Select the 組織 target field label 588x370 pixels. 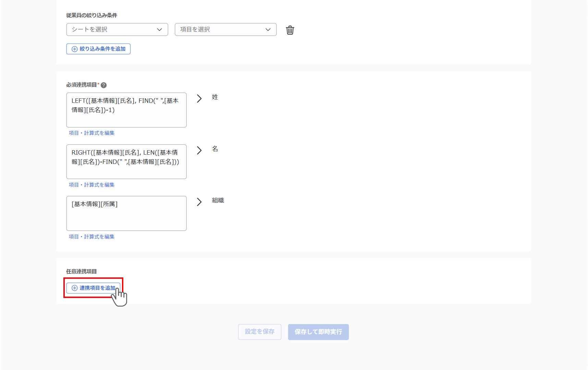(218, 201)
